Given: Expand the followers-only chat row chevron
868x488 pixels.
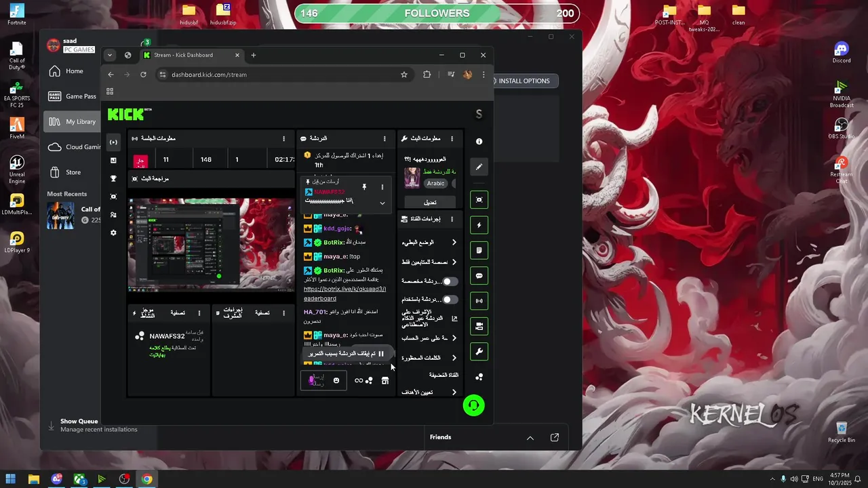Looking at the screenshot, I should [x=454, y=262].
